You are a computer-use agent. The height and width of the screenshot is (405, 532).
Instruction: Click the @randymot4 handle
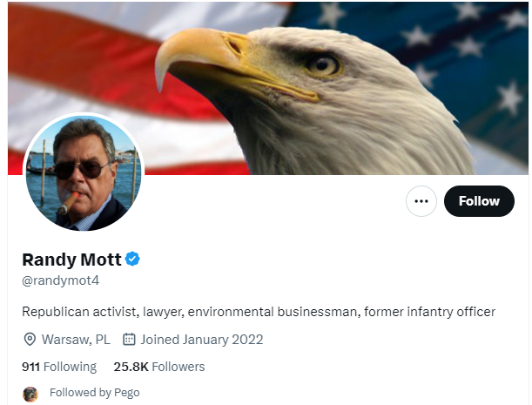60,280
